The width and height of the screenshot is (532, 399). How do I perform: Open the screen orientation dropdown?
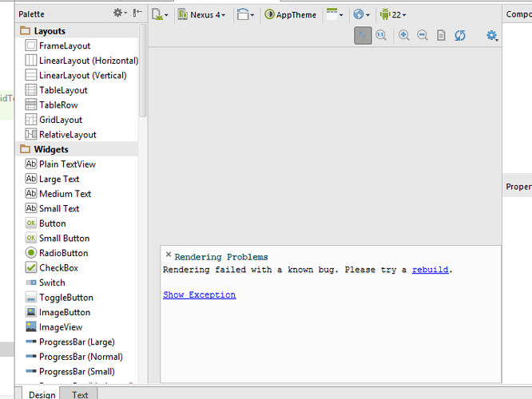(246, 14)
